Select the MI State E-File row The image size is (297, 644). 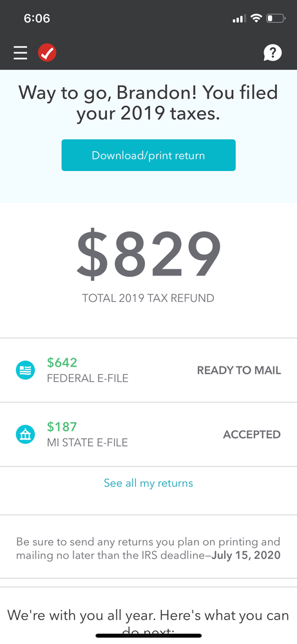click(148, 434)
